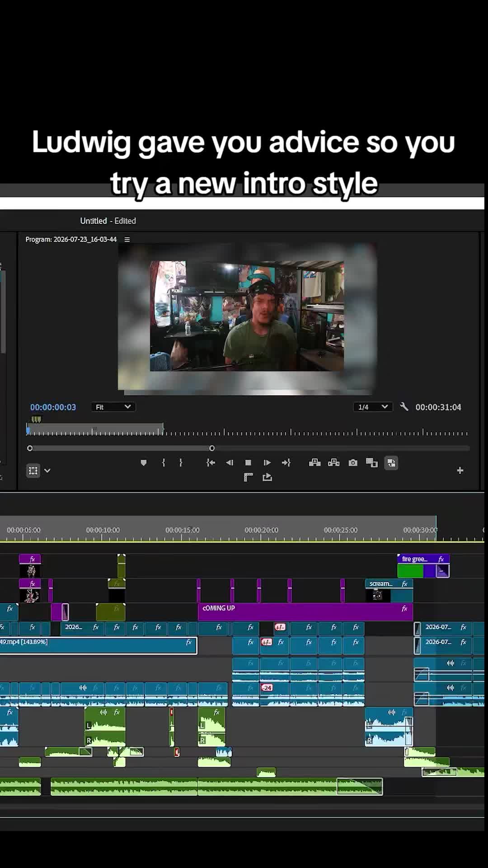Select the COMING UP purple clip
This screenshot has width=488, height=868.
[305, 611]
